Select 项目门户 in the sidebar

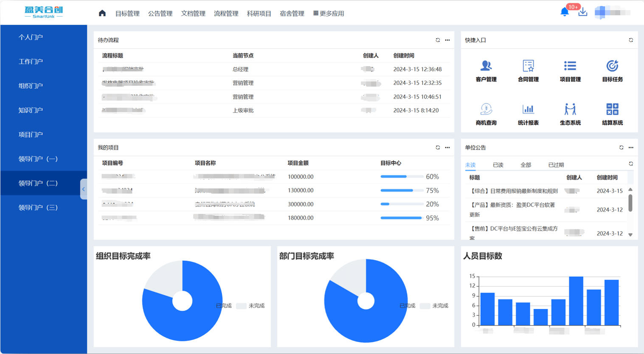(31, 134)
